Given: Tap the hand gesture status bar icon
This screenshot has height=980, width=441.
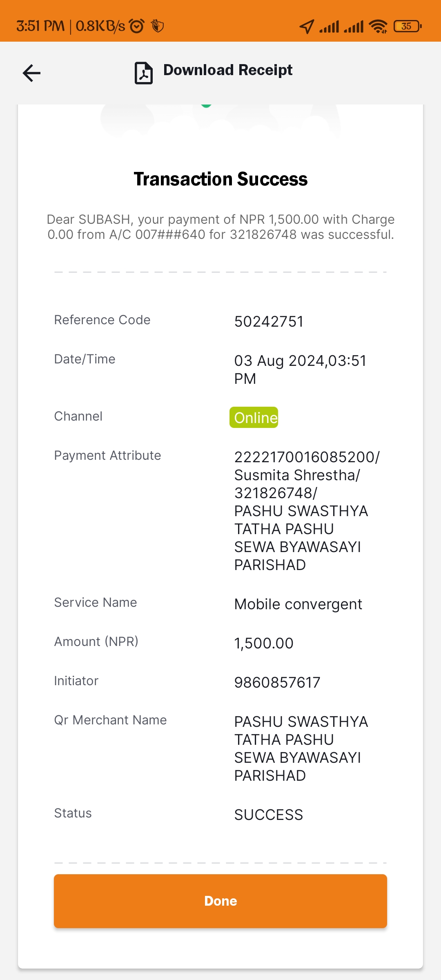Looking at the screenshot, I should [x=157, y=26].
